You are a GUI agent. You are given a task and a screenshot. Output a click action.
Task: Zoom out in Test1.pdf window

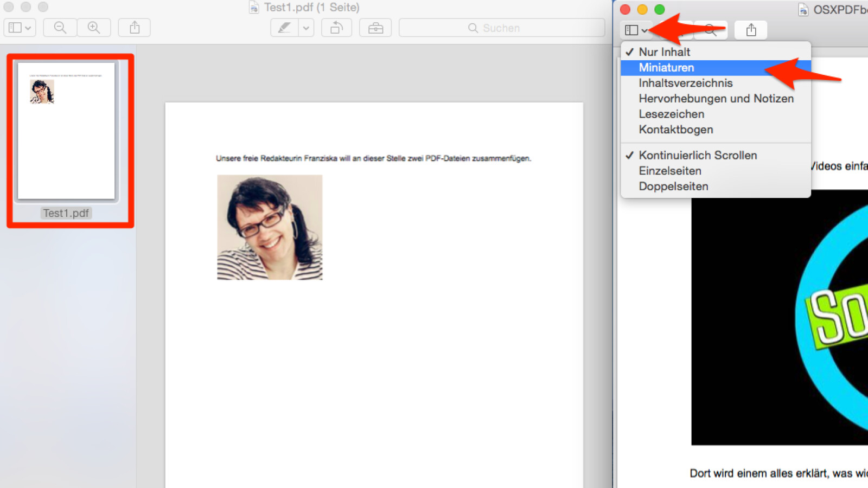coord(60,28)
